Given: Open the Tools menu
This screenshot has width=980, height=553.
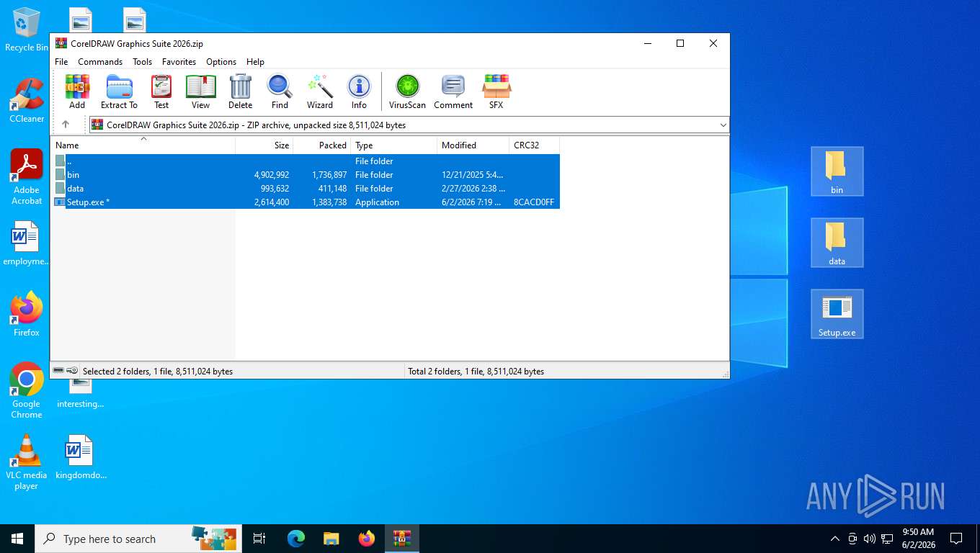Looking at the screenshot, I should click(x=142, y=62).
